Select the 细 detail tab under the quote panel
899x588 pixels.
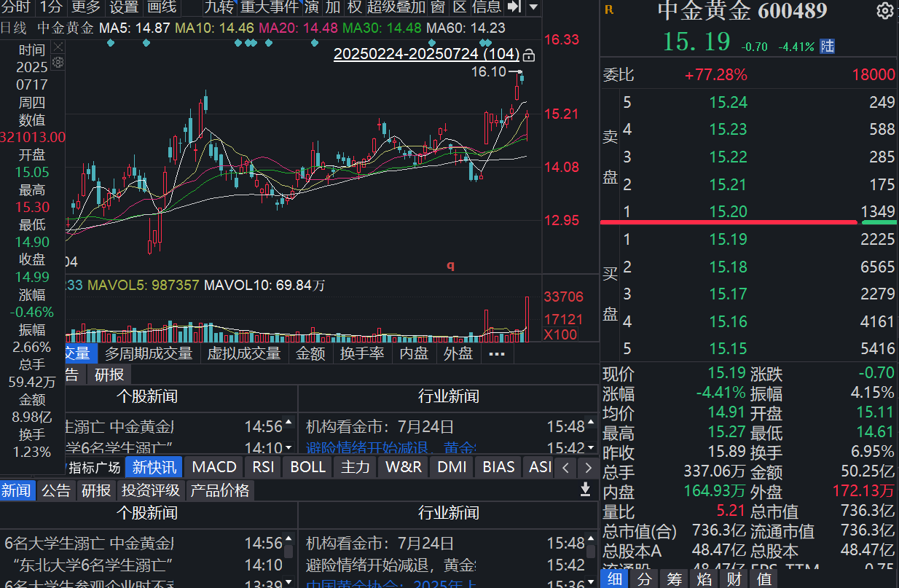[614, 579]
